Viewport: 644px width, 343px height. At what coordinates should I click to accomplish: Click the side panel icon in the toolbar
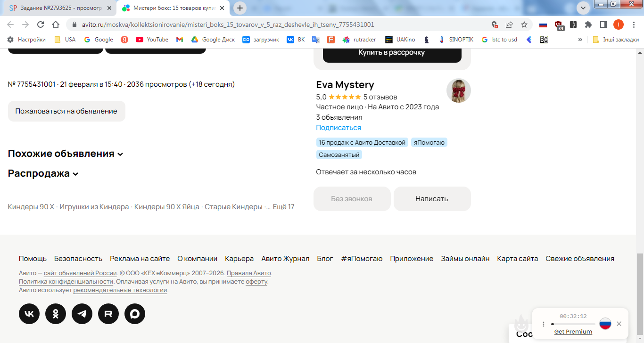pos(603,24)
